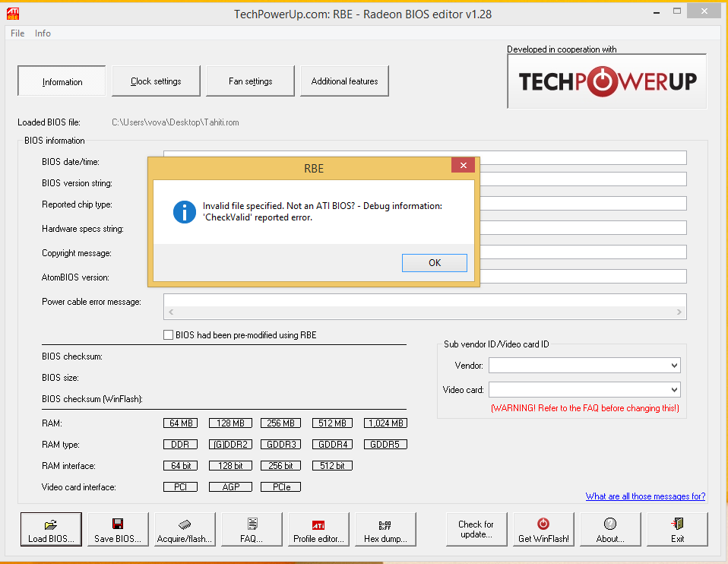Click the ATI RBE app icon in title bar
Image resolution: width=728 pixels, height=564 pixels.
(12, 14)
